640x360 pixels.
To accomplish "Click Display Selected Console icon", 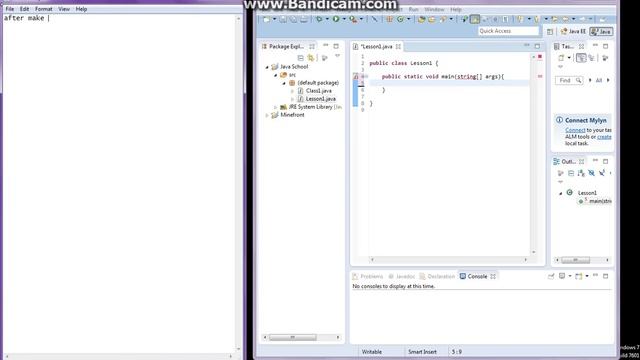I will point(562,276).
